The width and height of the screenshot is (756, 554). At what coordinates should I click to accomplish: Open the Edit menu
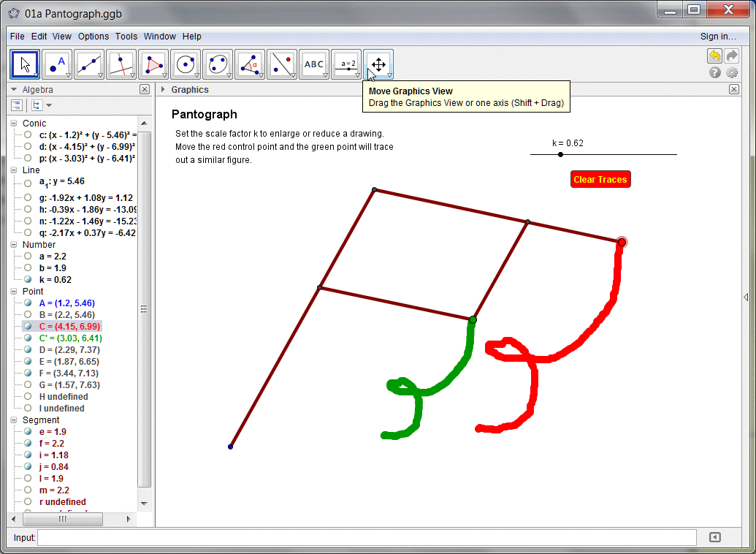pos(39,37)
